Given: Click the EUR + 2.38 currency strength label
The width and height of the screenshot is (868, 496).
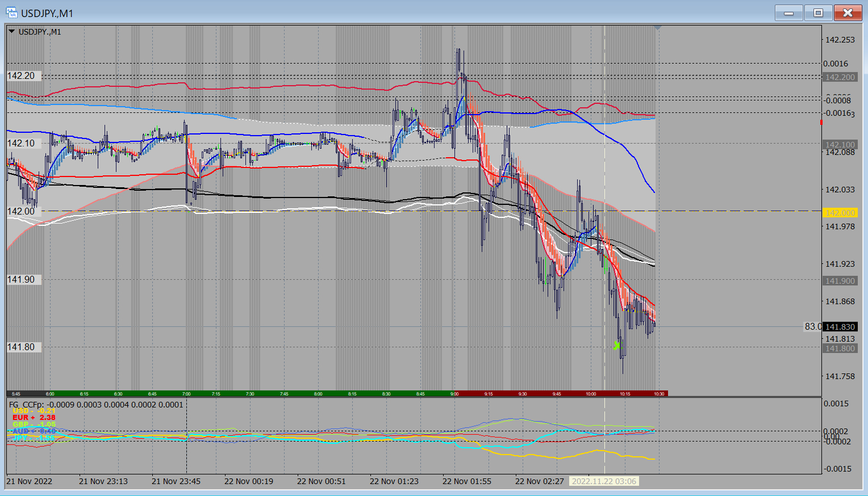Looking at the screenshot, I should coord(34,418).
